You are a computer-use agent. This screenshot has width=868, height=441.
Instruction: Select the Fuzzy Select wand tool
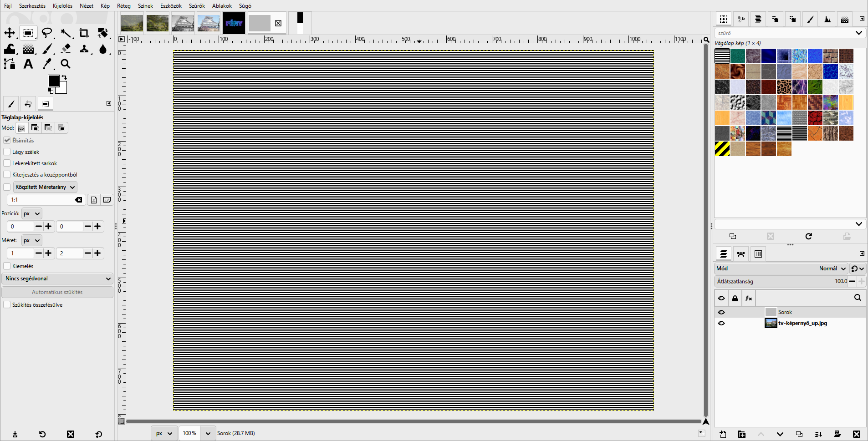(66, 33)
